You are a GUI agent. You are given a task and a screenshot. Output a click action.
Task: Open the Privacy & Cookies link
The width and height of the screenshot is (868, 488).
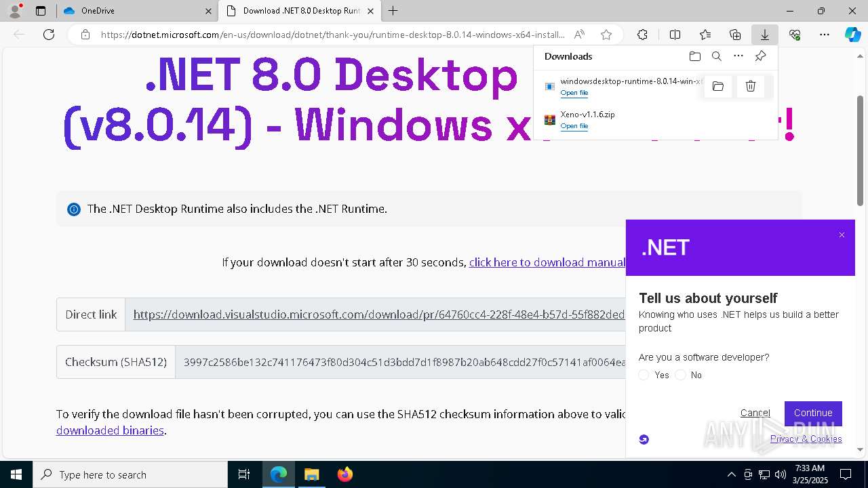click(x=806, y=439)
